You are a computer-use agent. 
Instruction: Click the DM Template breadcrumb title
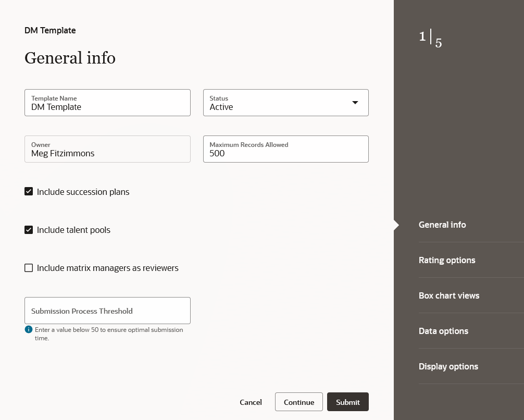(x=50, y=30)
